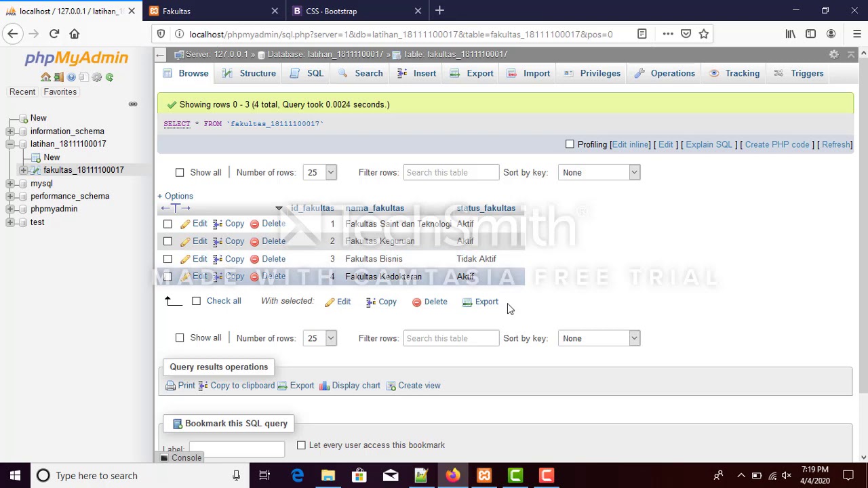
Task: Open Firefox bookmarks star icon
Action: [x=704, y=34]
